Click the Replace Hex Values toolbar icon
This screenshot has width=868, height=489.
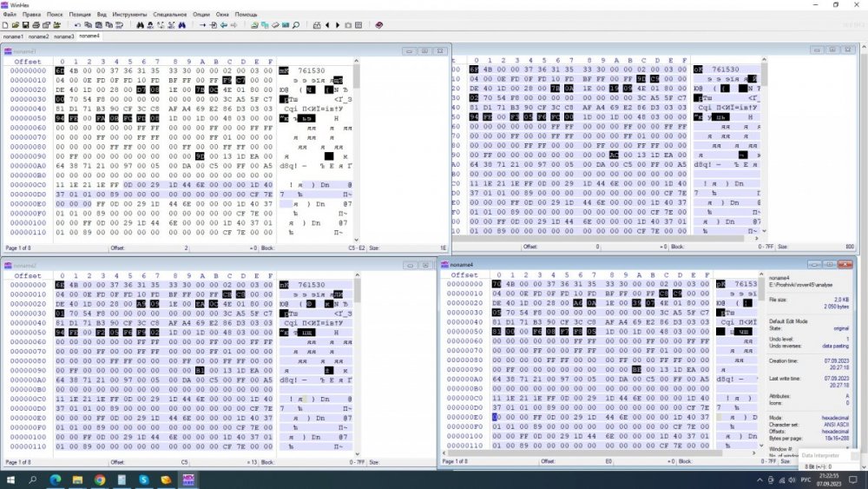[171, 25]
